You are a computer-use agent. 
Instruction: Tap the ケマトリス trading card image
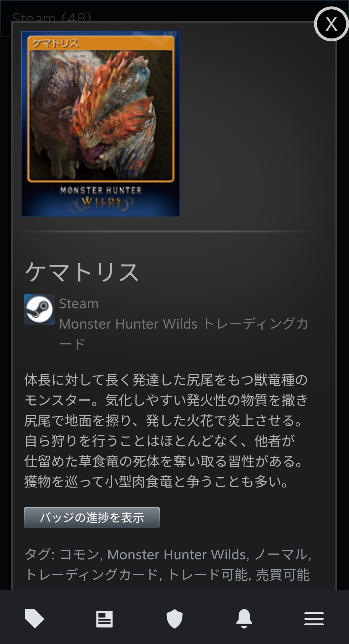point(101,123)
